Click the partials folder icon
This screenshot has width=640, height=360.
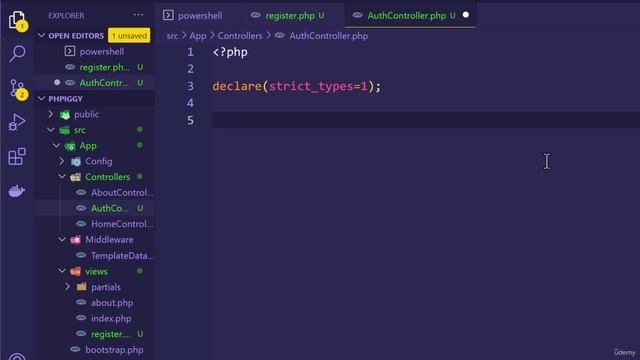82,287
